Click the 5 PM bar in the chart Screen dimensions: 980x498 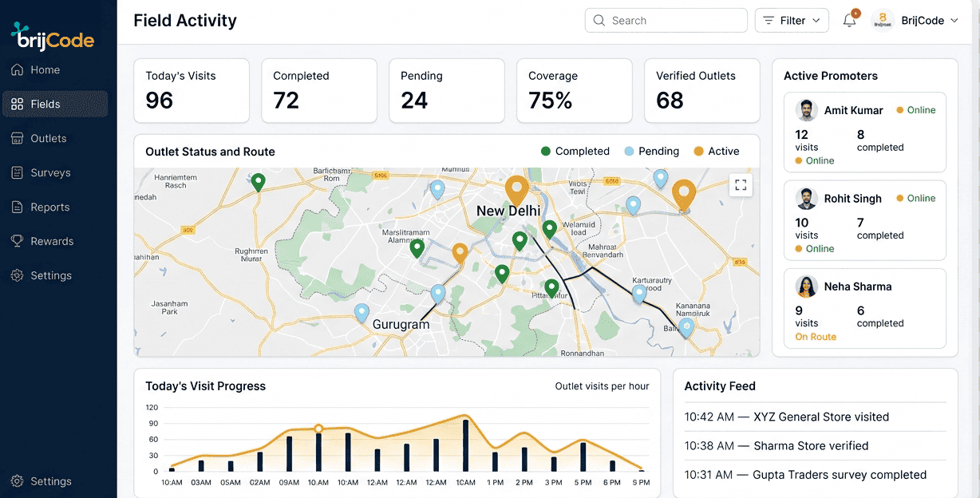pyautogui.click(x=583, y=457)
